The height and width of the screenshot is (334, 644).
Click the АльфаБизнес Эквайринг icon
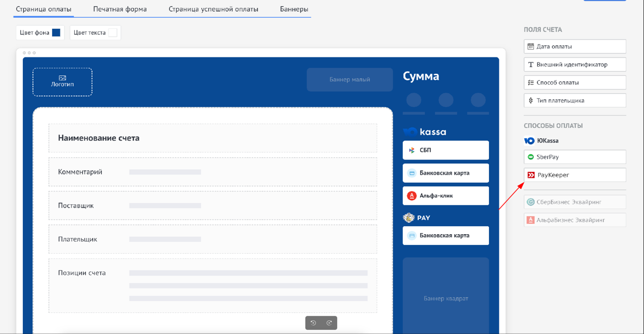pos(531,220)
